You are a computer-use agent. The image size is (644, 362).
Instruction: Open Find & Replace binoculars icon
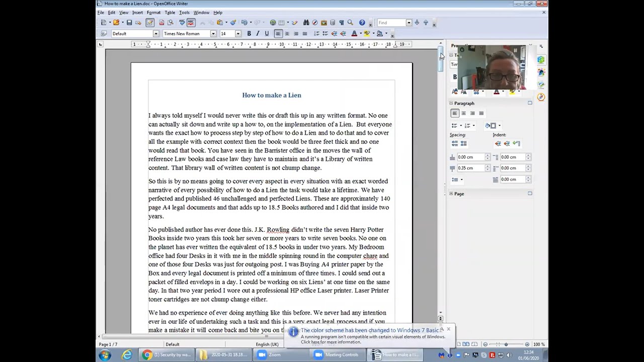(306, 23)
